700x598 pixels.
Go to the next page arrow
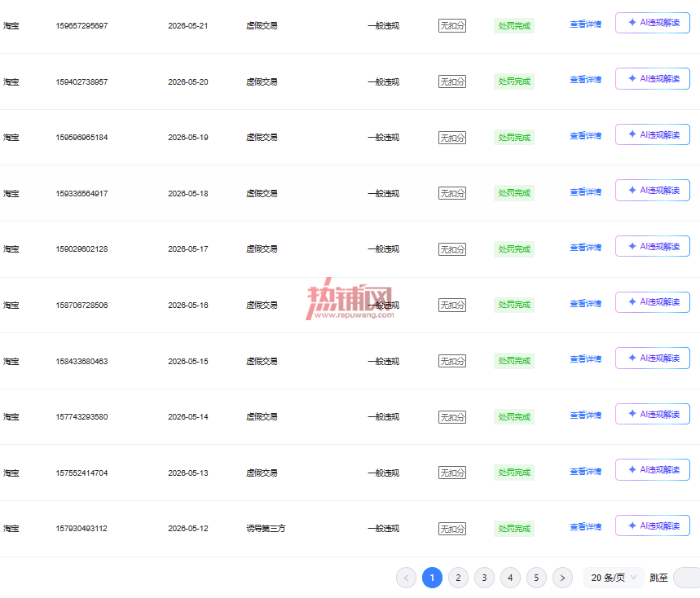[562, 578]
